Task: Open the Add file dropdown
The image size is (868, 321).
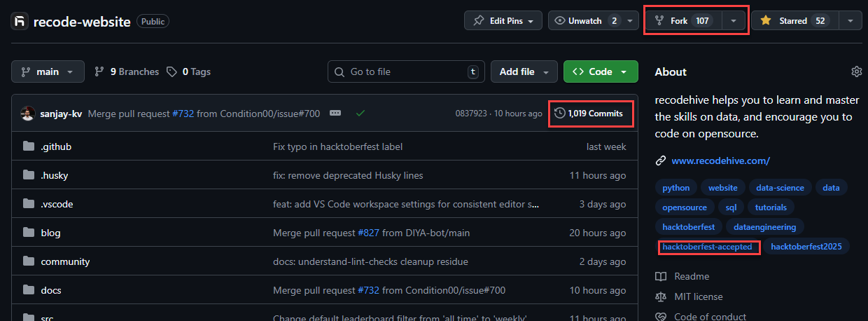Action: click(x=524, y=71)
